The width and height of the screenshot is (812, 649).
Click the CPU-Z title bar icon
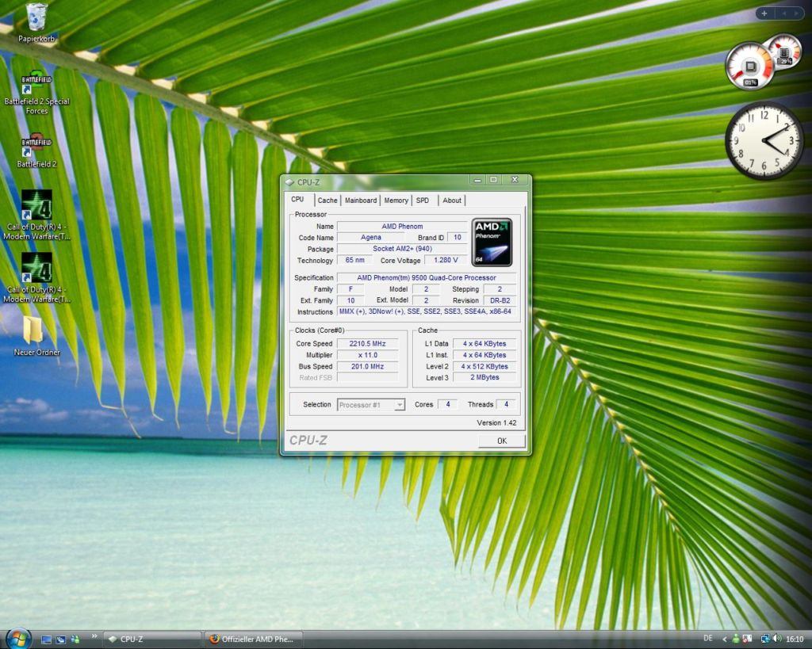[289, 182]
